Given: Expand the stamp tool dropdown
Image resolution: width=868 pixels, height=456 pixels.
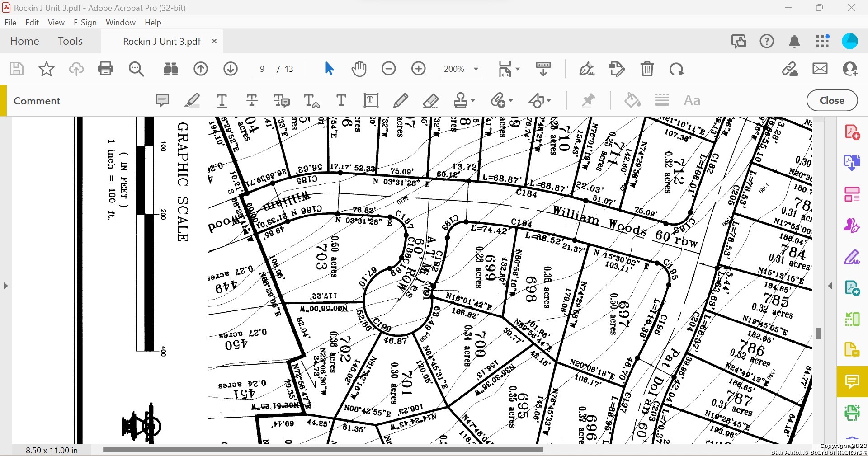Looking at the screenshot, I should pyautogui.click(x=473, y=100).
